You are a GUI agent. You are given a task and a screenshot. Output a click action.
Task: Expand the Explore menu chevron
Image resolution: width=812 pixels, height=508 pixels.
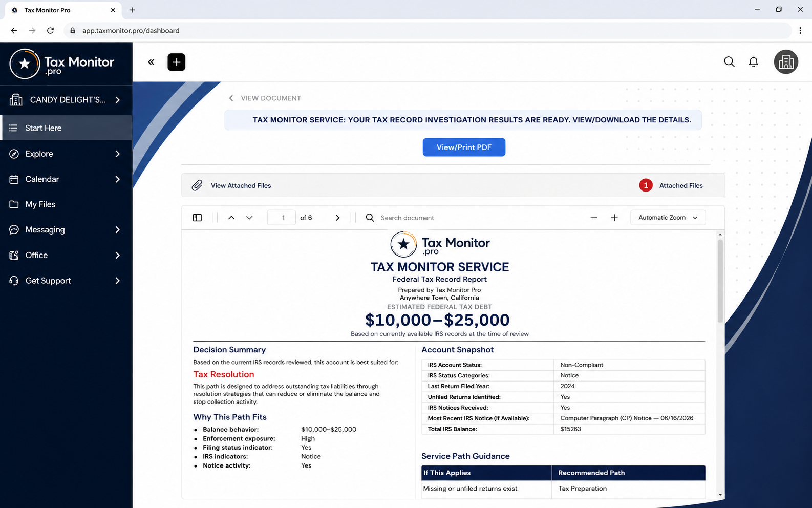pos(118,154)
